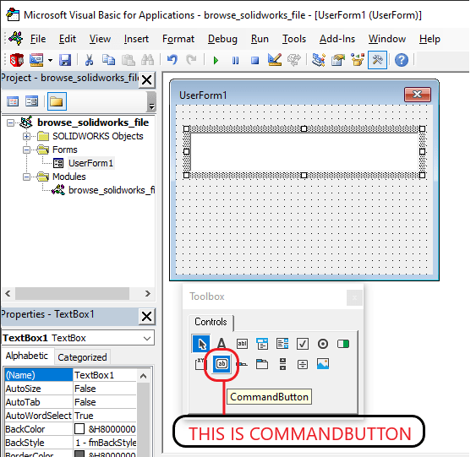The height and width of the screenshot is (457, 476).
Task: Click View Code icon in Project panel
Action: (x=13, y=101)
